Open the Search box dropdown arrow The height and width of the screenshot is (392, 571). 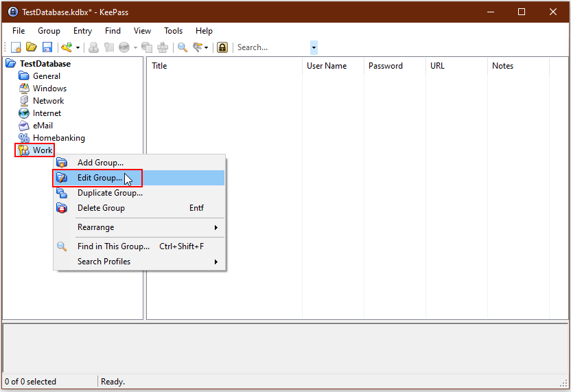[314, 48]
